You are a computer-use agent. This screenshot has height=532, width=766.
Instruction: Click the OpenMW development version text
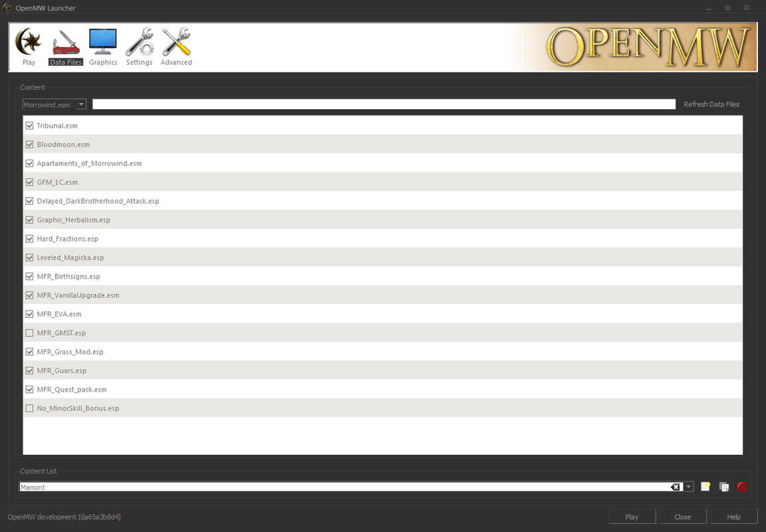point(64,517)
